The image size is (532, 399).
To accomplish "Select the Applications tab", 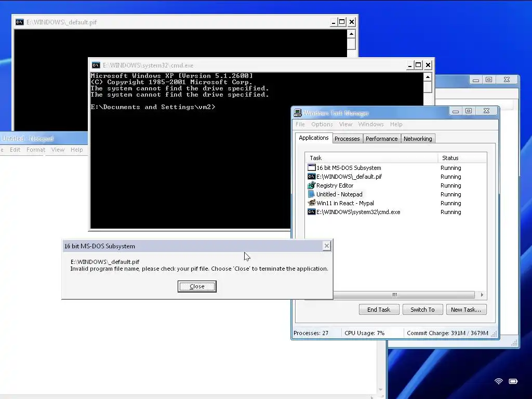I will 313,137.
